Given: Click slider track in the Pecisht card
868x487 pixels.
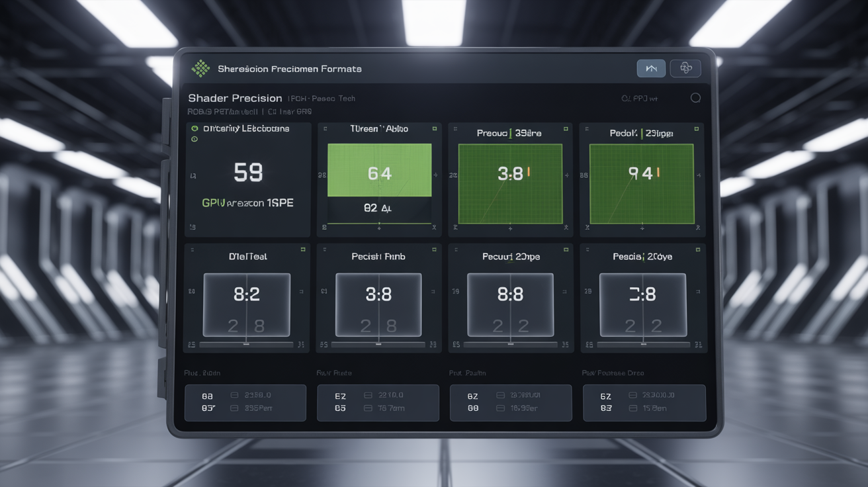Looking at the screenshot, I should pyautogui.click(x=378, y=345).
